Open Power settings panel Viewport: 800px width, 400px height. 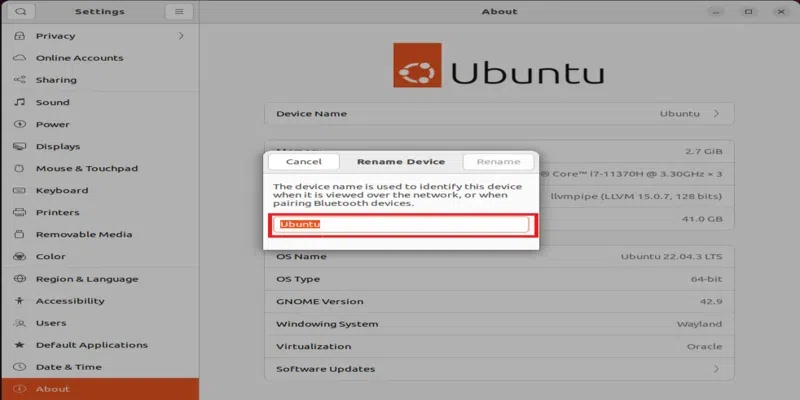[x=99, y=124]
